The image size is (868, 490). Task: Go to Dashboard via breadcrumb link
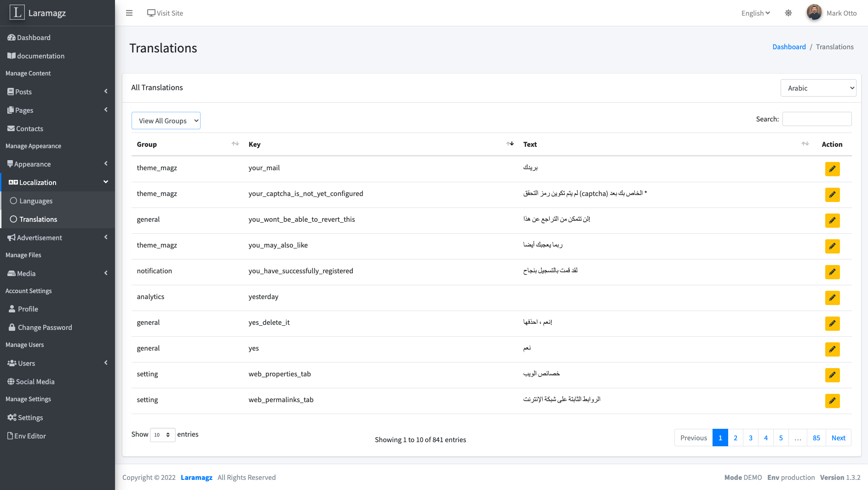(789, 46)
